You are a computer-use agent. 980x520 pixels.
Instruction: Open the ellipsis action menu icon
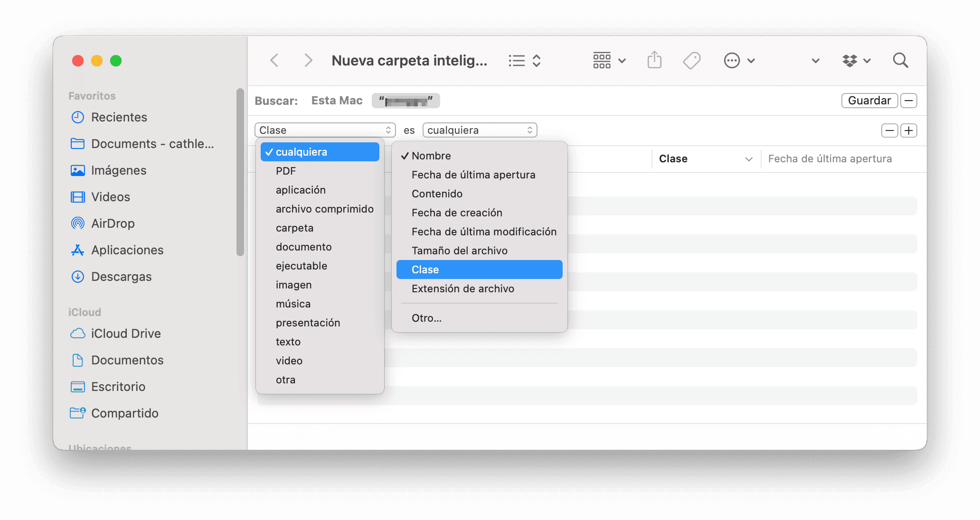(x=732, y=61)
